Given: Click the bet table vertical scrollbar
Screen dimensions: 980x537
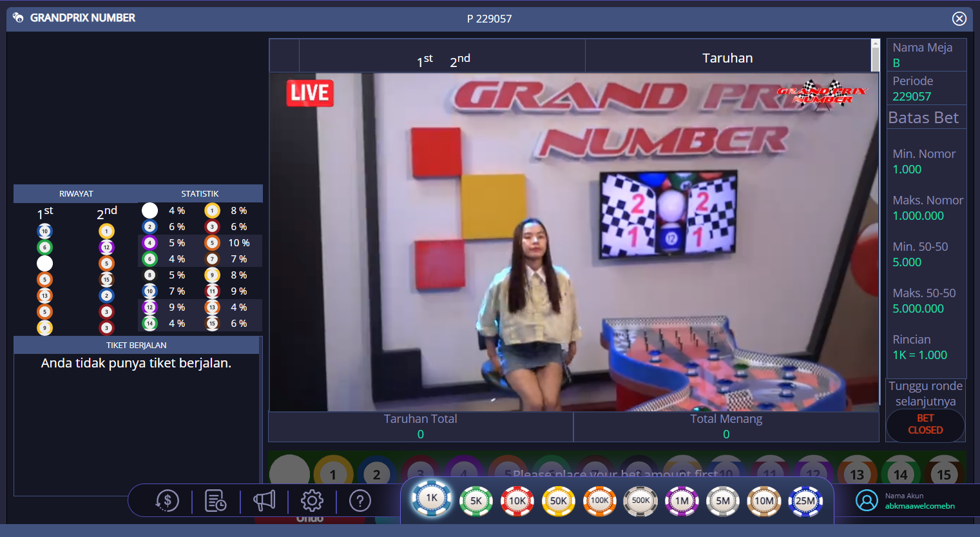Looking at the screenshot, I should coord(875,58).
